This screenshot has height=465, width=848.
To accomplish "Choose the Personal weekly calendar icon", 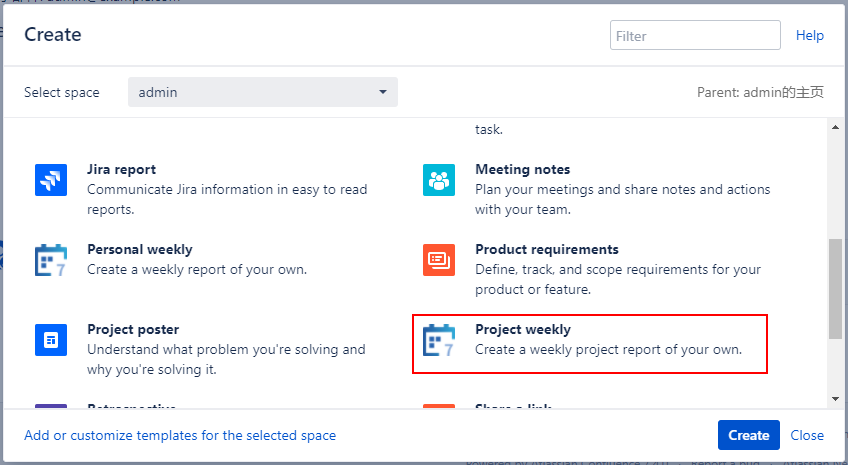I will (x=51, y=260).
